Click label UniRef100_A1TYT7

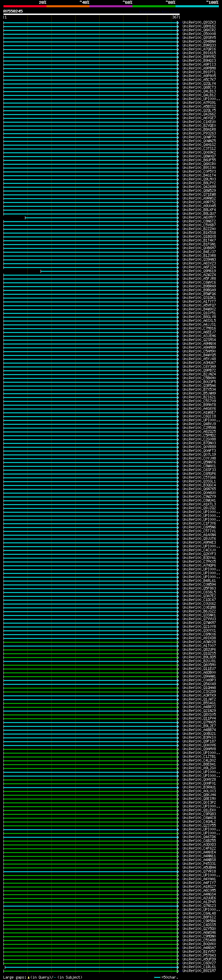coord(199,302)
